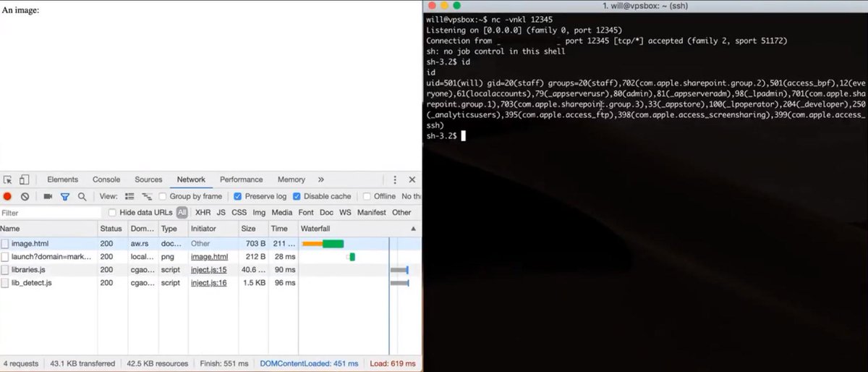Open the Console tab
This screenshot has width=868, height=372.
tap(106, 180)
